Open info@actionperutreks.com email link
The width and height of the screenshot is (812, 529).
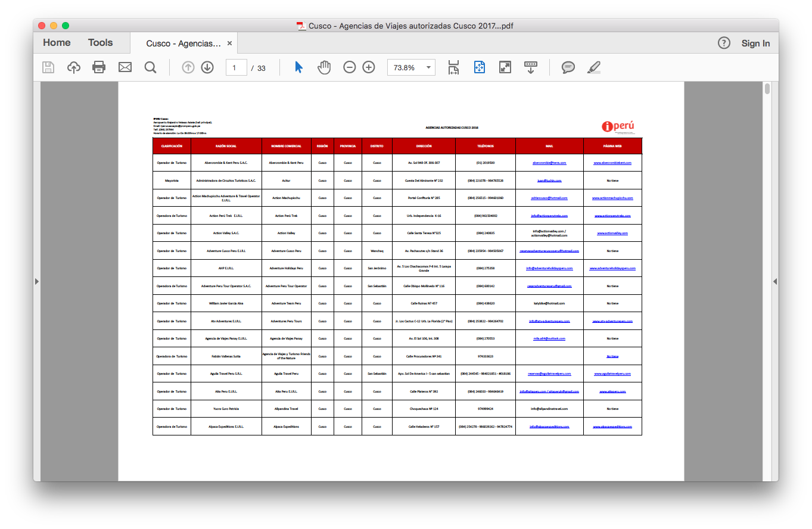tap(549, 216)
